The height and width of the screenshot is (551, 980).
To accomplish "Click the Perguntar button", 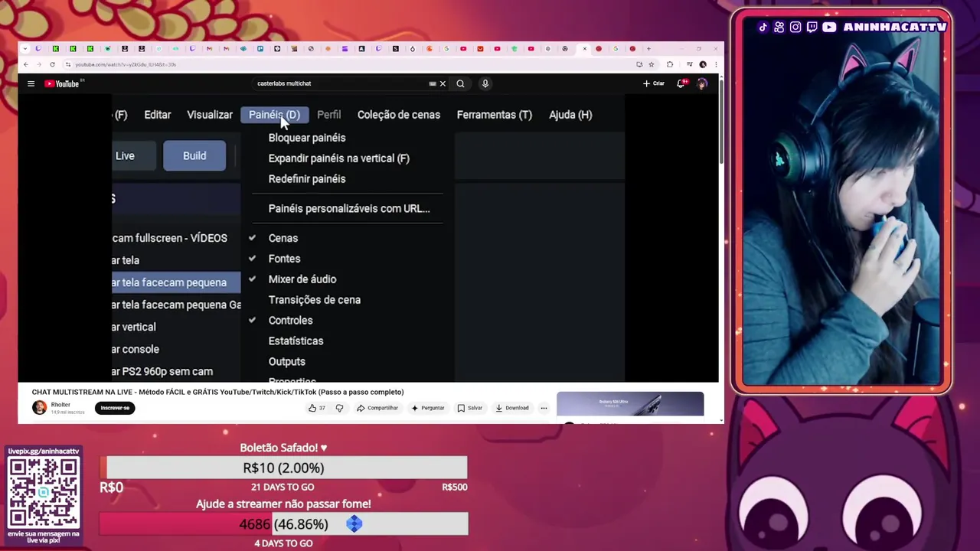I will tap(427, 408).
